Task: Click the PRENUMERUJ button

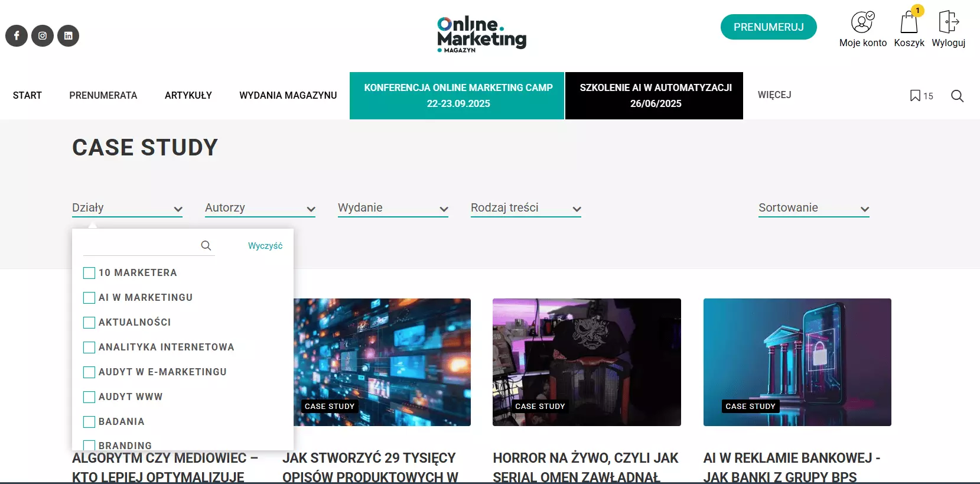Action: [x=769, y=27]
